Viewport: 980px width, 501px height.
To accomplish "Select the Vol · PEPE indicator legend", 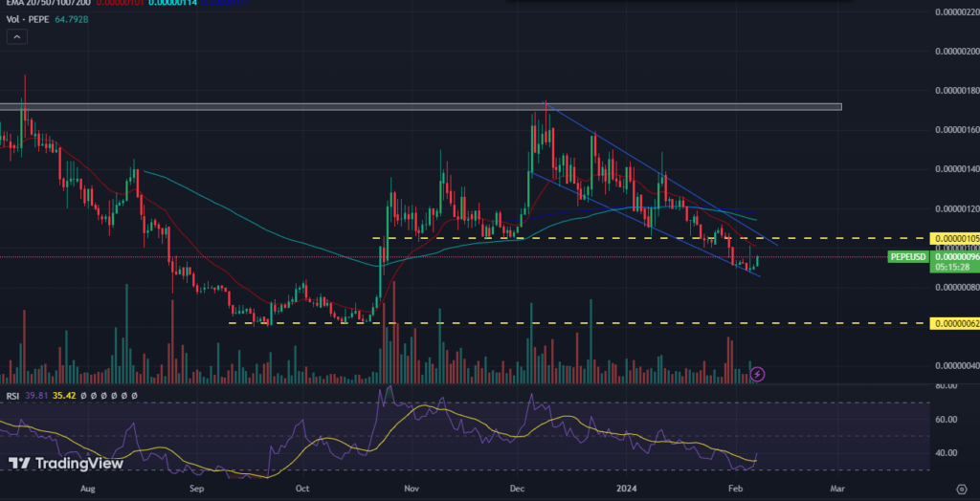I will (x=30, y=19).
